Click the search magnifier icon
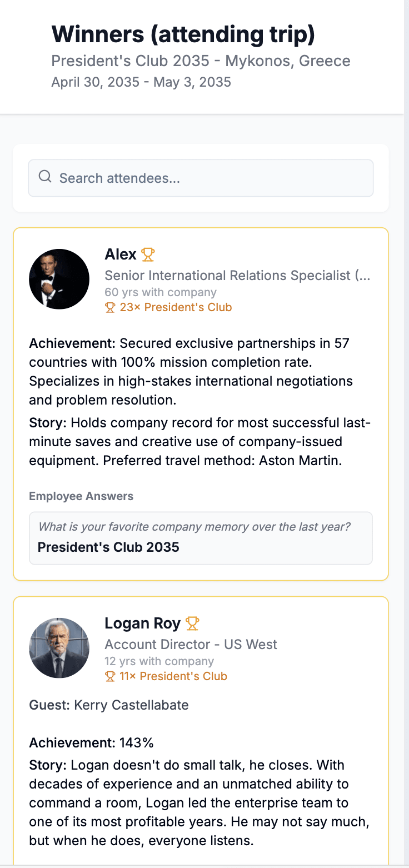This screenshot has height=868, width=409. coord(45,177)
